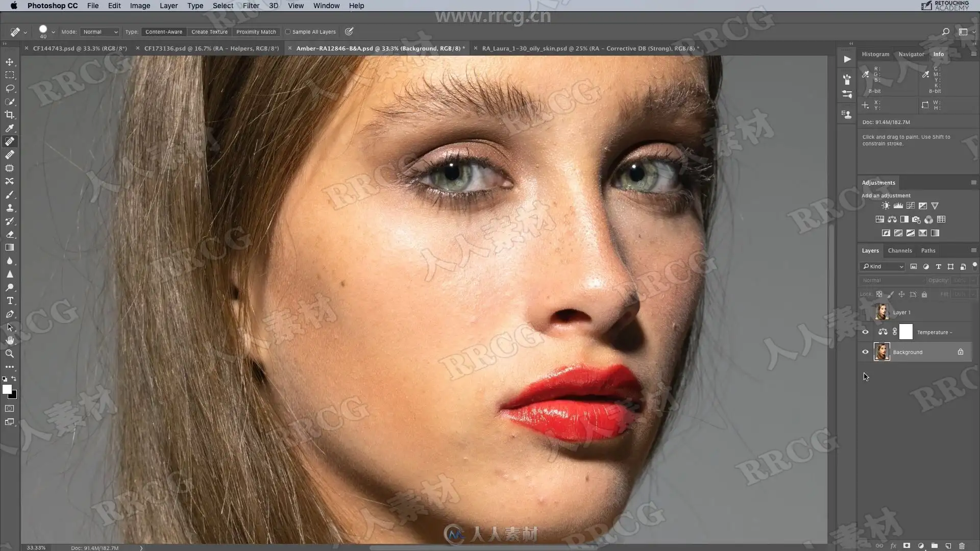
Task: Open the brush preset picker arrow
Action: (x=53, y=32)
